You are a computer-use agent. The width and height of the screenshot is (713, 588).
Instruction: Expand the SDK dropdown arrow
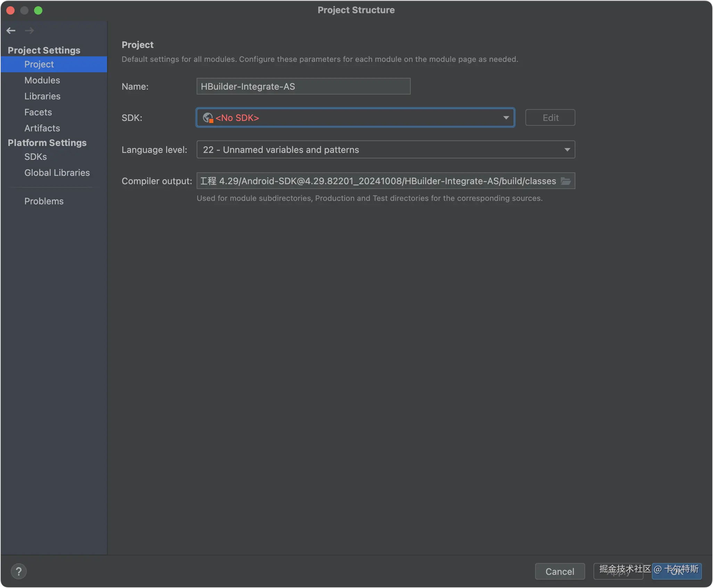[506, 118]
